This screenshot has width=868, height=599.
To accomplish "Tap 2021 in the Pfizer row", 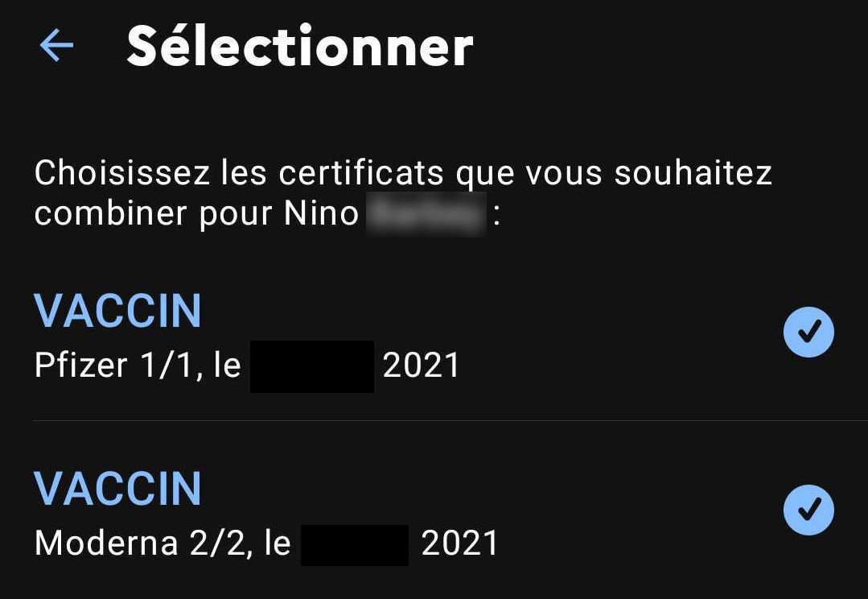I will [421, 366].
